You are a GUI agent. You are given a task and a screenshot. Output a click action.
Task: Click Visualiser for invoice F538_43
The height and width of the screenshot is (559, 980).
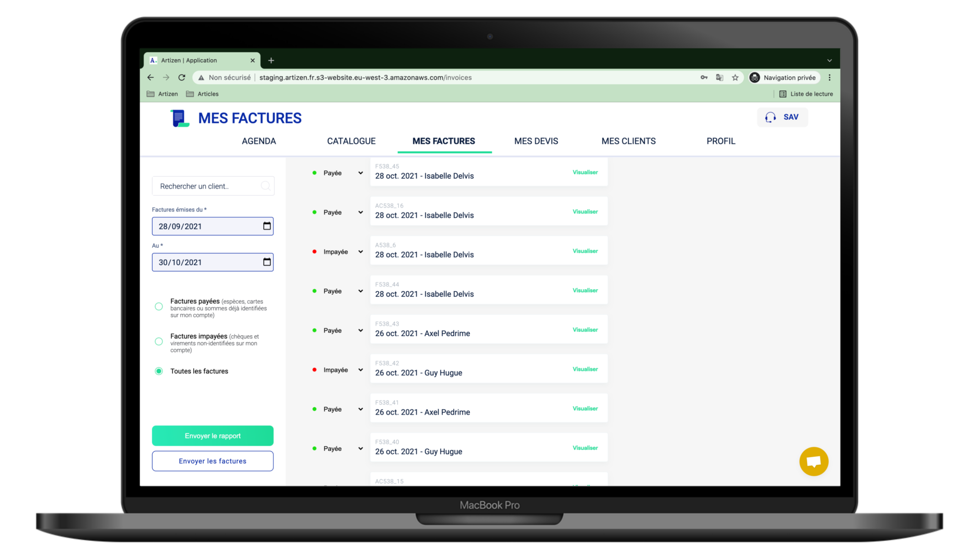tap(585, 329)
